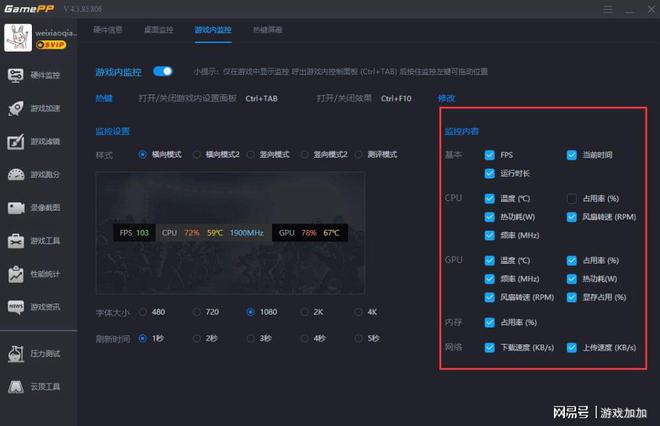This screenshot has height=426, width=660.
Task: Open 录像截图 camera icon
Action: pos(16,207)
